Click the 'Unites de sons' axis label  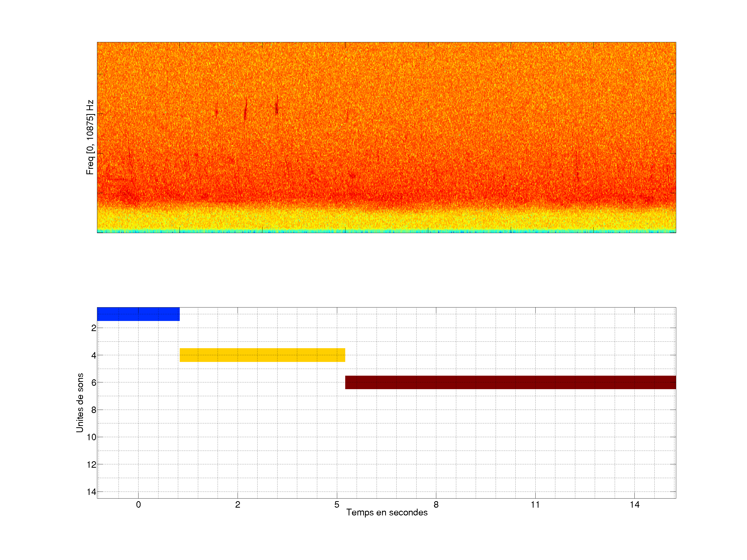[x=80, y=403]
